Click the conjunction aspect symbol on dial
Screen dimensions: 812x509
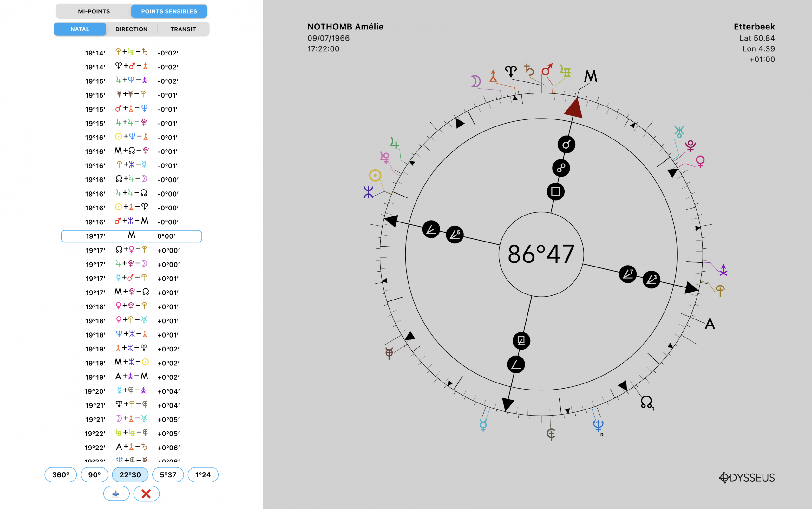click(x=566, y=145)
